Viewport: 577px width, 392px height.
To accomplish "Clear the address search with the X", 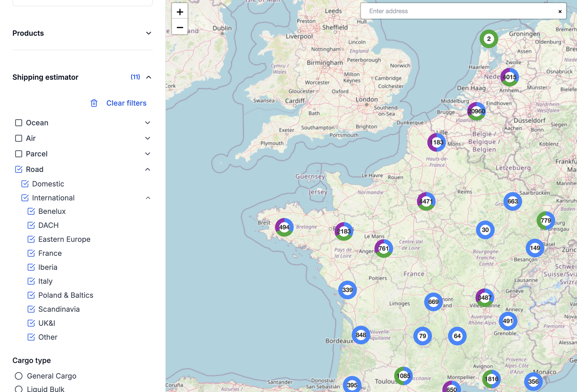I will click(x=560, y=11).
